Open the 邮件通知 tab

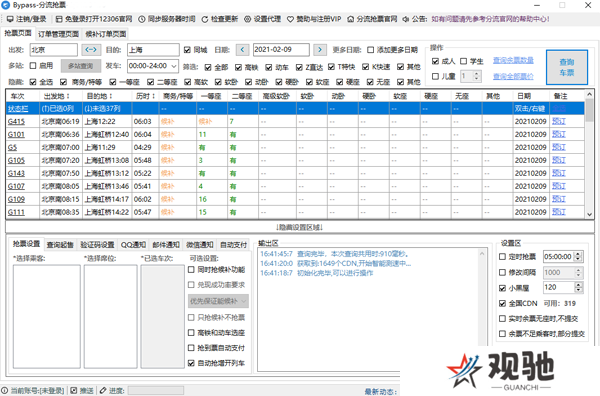[x=166, y=245]
